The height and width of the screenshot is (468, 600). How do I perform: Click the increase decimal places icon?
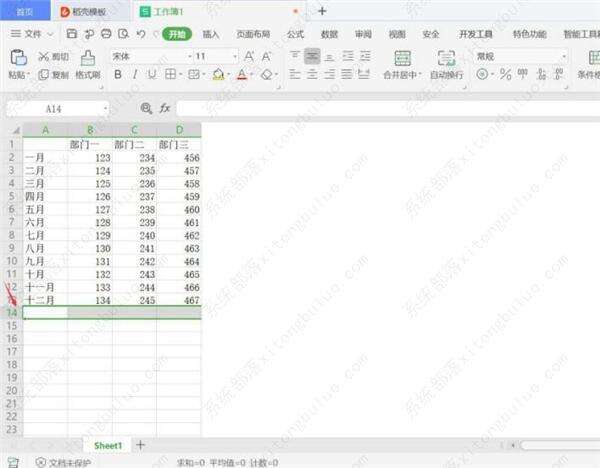pos(541,74)
